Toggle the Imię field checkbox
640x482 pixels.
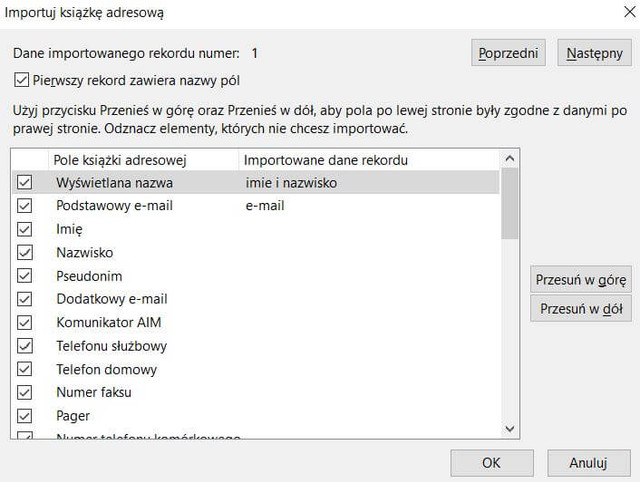(24, 229)
